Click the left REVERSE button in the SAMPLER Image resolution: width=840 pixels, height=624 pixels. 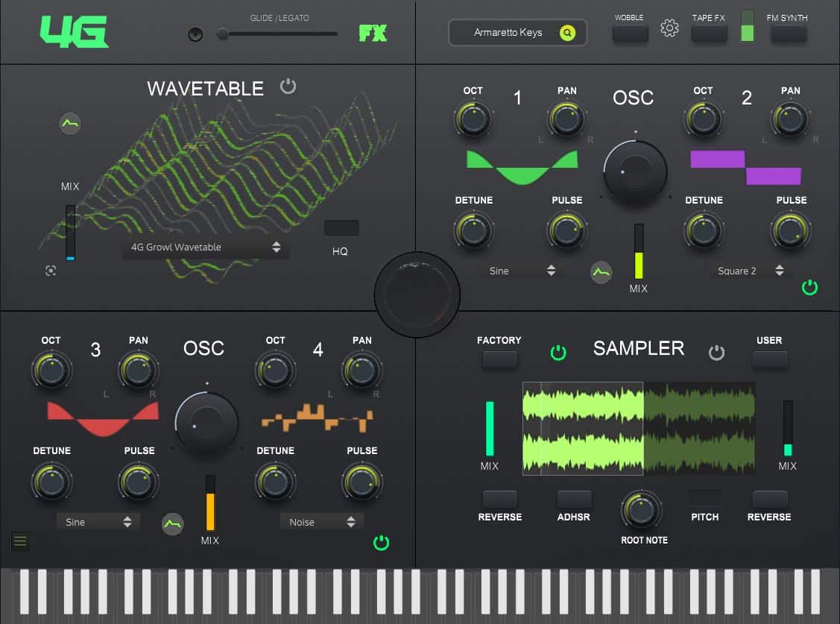[499, 501]
